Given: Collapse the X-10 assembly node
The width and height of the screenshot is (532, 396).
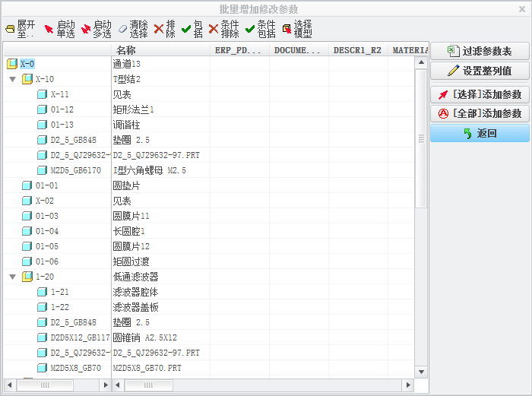Looking at the screenshot, I should [13, 79].
